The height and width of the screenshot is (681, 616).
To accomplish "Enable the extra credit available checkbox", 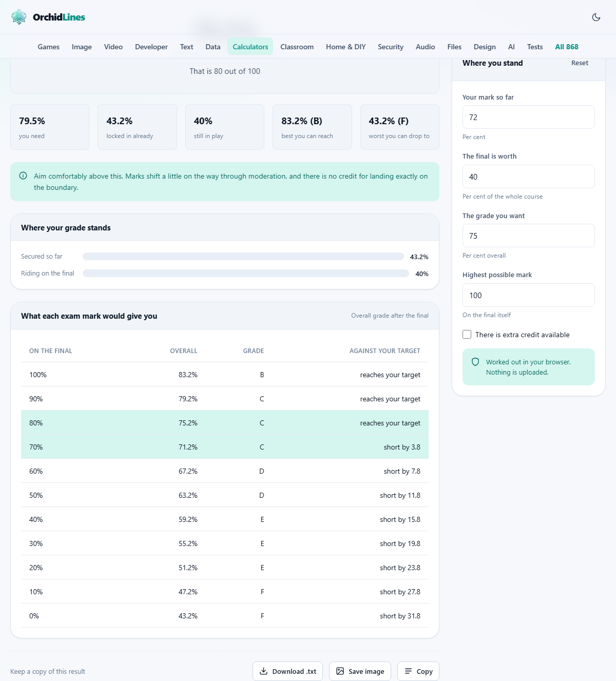I will [x=467, y=335].
